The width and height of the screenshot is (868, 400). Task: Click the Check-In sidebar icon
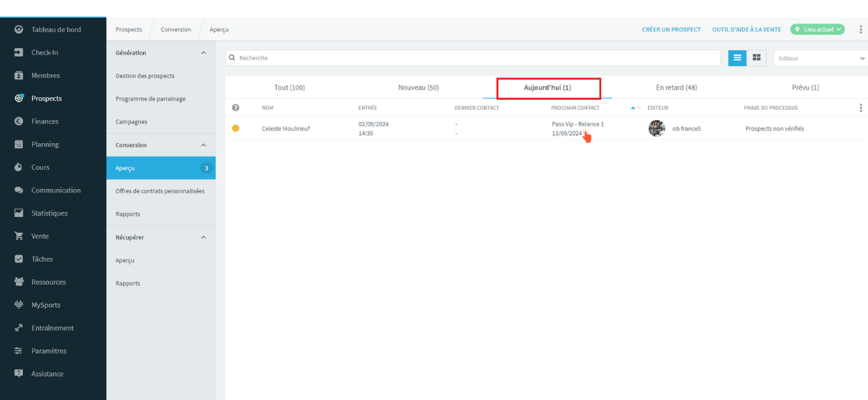tap(19, 52)
